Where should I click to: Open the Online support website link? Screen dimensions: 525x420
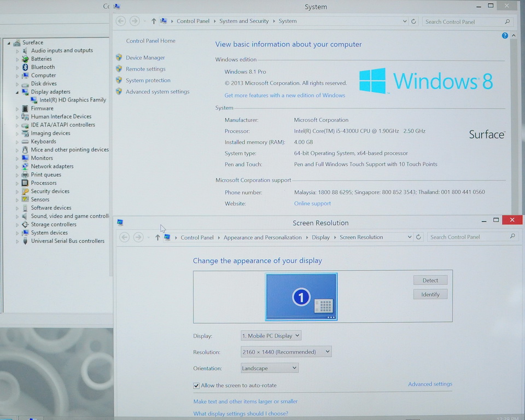(x=312, y=203)
